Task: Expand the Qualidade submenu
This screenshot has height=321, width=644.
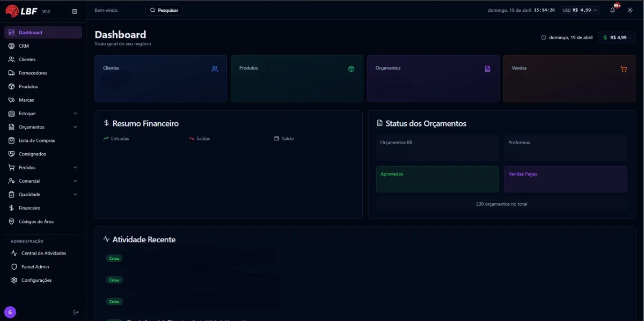Action: click(x=75, y=195)
